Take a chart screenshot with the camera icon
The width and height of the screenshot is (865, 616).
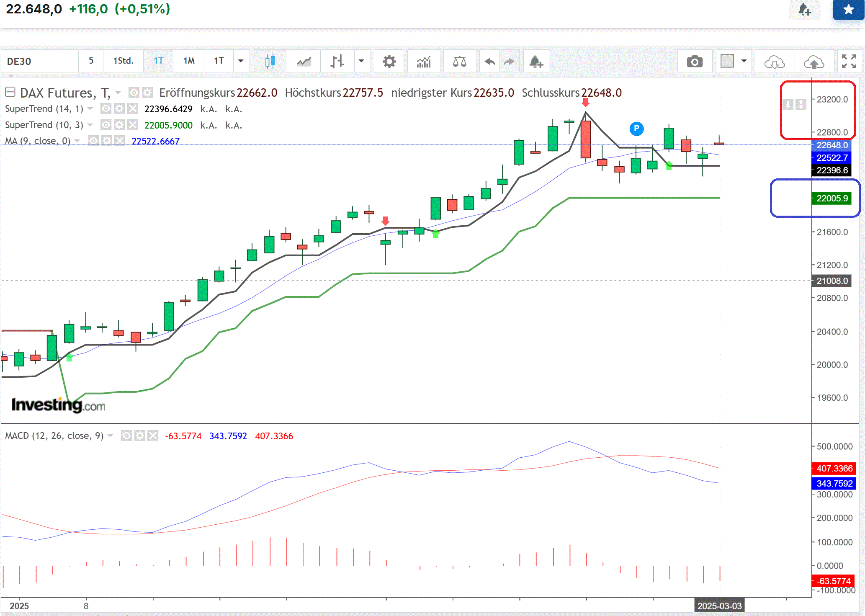[695, 61]
